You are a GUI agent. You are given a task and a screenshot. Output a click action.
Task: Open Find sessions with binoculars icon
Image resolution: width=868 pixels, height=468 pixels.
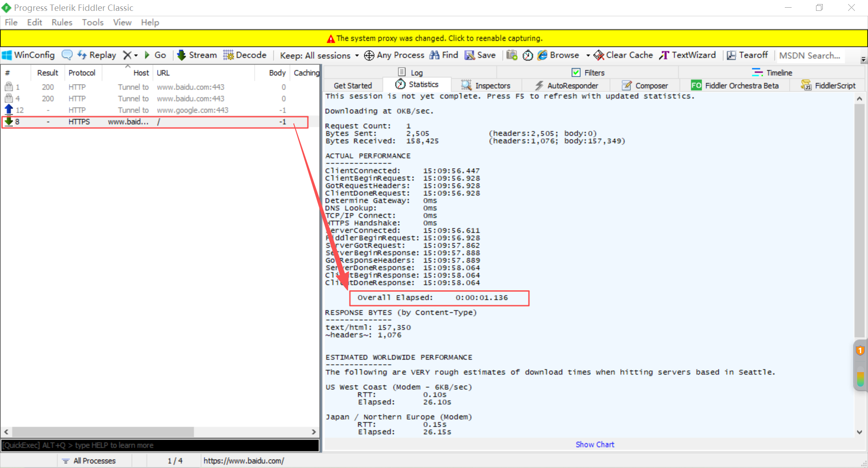pyautogui.click(x=443, y=55)
